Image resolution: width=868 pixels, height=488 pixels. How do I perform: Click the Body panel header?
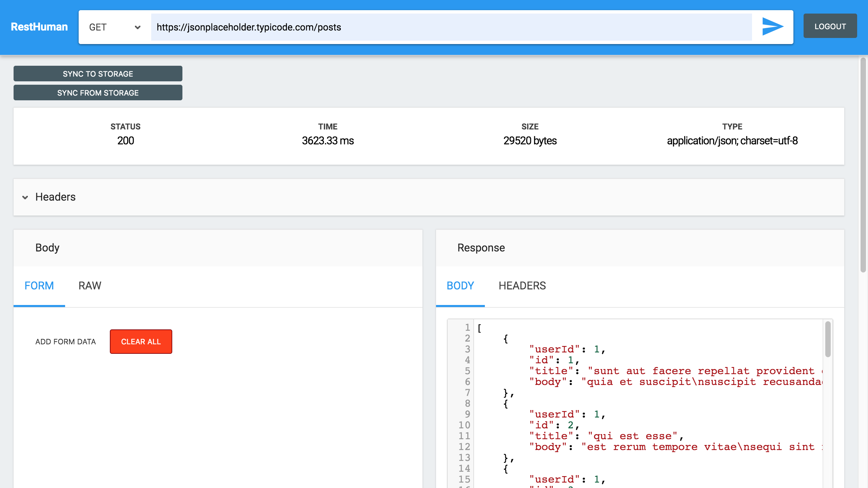[x=47, y=248]
